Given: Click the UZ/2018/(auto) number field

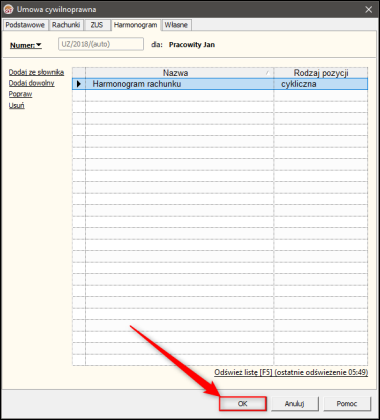Looking at the screenshot, I should tap(101, 44).
